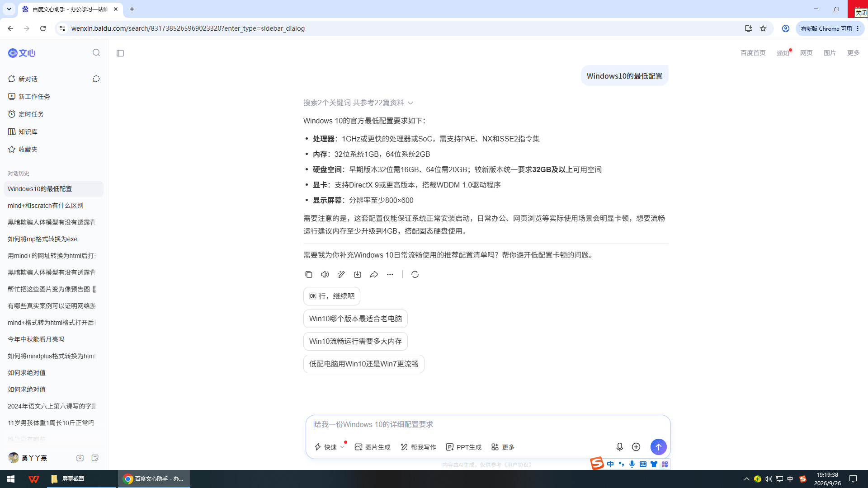Open Chrome profile icon
Image resolution: width=868 pixels, height=488 pixels.
coord(786,28)
